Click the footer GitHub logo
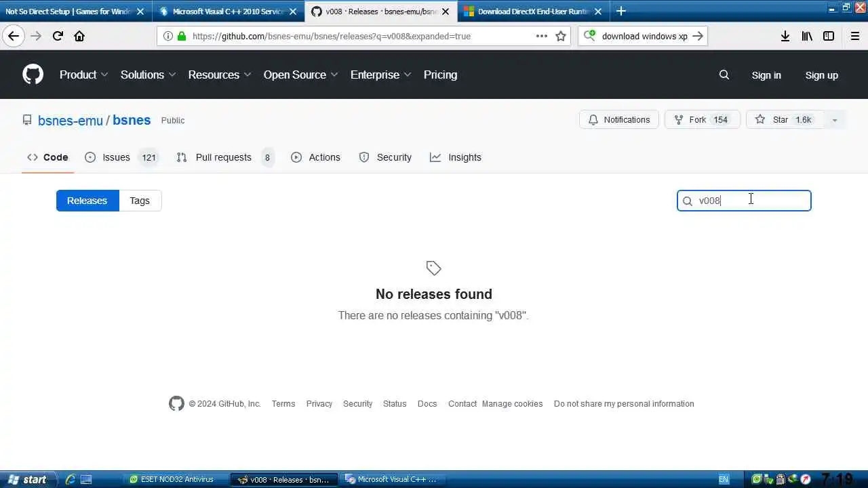868x488 pixels. (176, 403)
